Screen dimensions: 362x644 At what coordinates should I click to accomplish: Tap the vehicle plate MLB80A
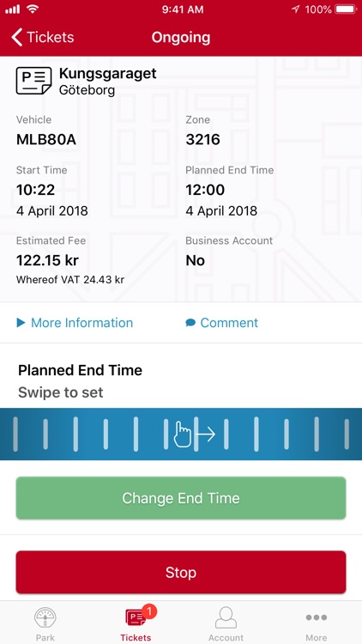[x=46, y=140]
